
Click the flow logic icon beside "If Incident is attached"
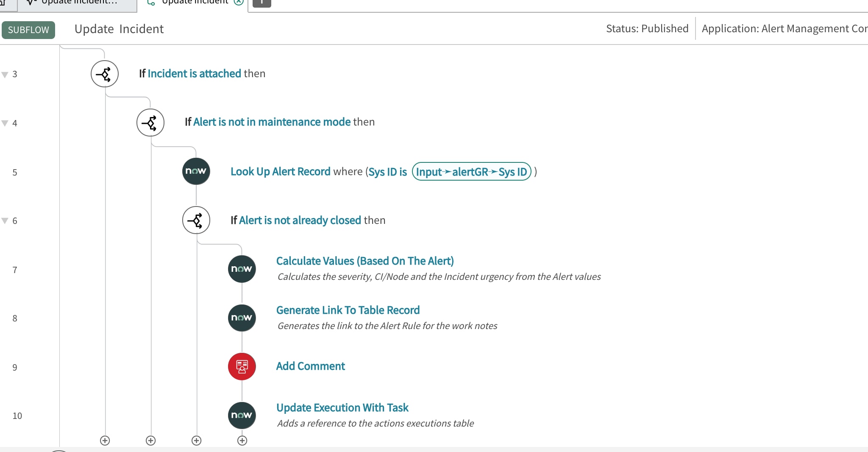click(105, 74)
